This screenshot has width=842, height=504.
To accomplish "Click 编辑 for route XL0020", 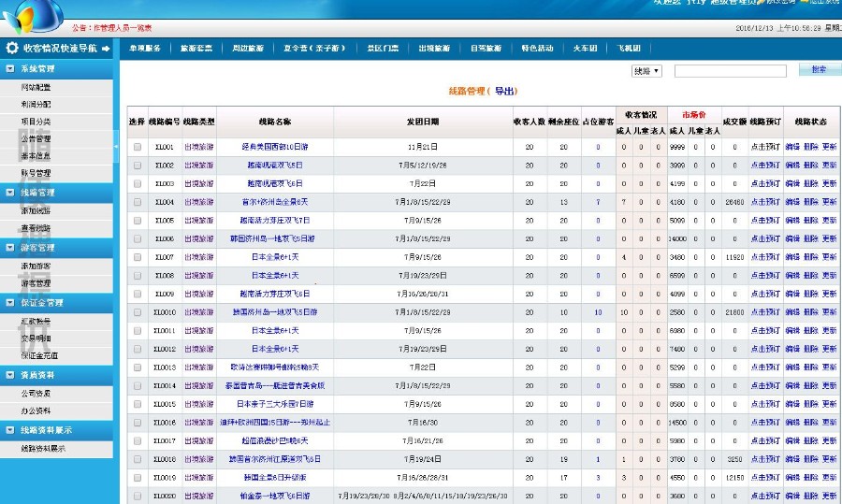I will [792, 496].
